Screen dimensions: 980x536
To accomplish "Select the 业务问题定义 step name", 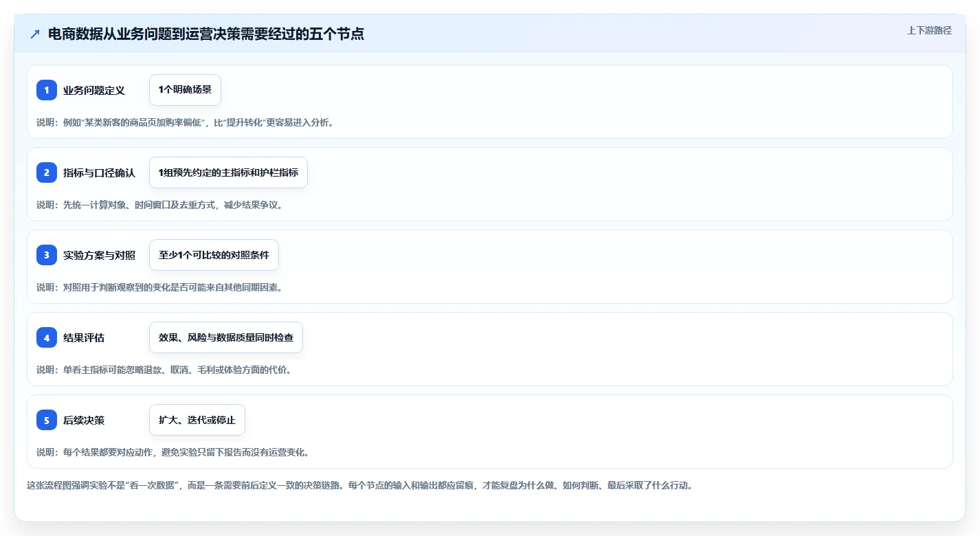I will (94, 90).
